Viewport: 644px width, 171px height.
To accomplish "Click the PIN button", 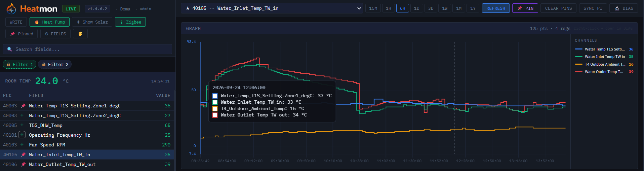I will [x=525, y=8].
